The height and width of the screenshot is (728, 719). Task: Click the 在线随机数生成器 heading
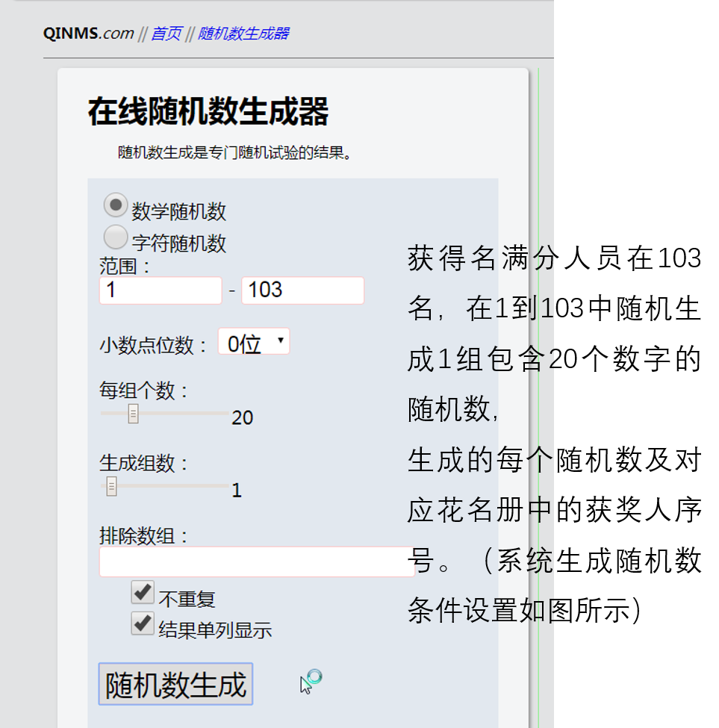point(208,111)
